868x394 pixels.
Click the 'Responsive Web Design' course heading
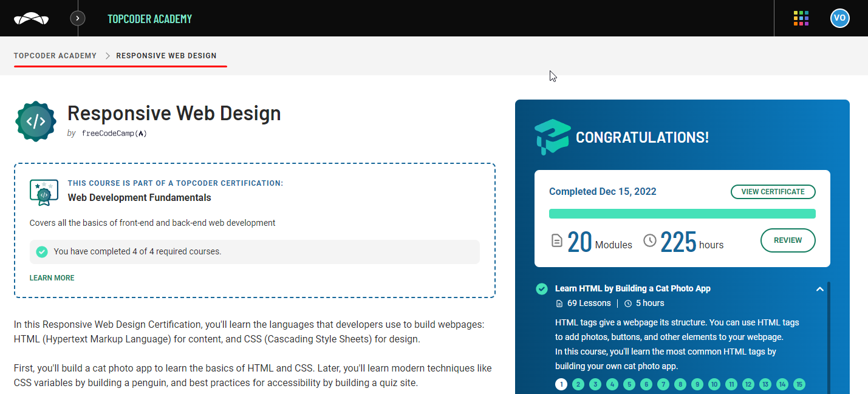coord(174,114)
